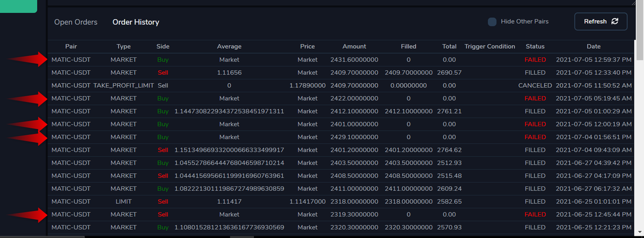Click the amount 2431.60000000
This screenshot has height=238, width=644.
(x=355, y=59)
